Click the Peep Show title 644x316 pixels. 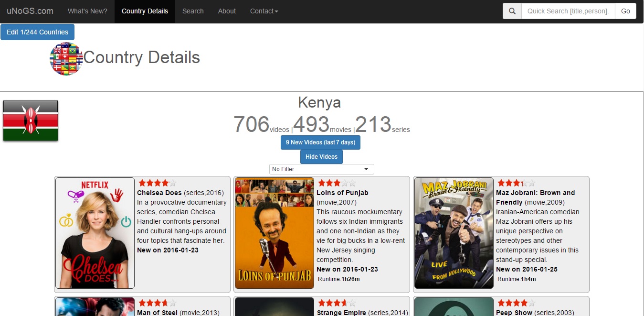tap(514, 313)
